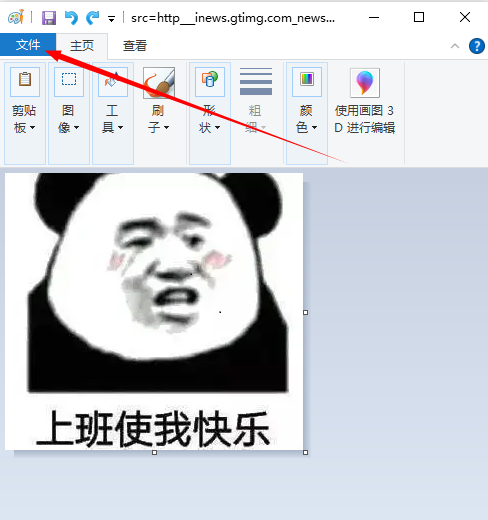Click the Save icon in the quick access toolbar
This screenshot has width=488, height=520.
coord(49,18)
